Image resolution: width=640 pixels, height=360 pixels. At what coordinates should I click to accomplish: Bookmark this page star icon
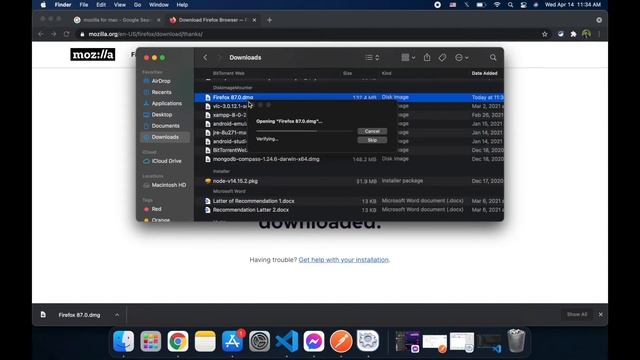544,34
